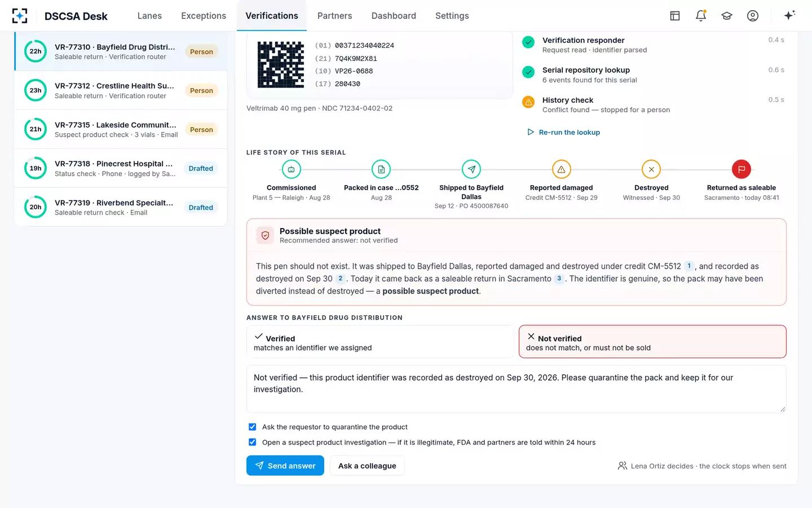
Task: Click the Drafted badge on VR-77318
Action: tap(201, 168)
